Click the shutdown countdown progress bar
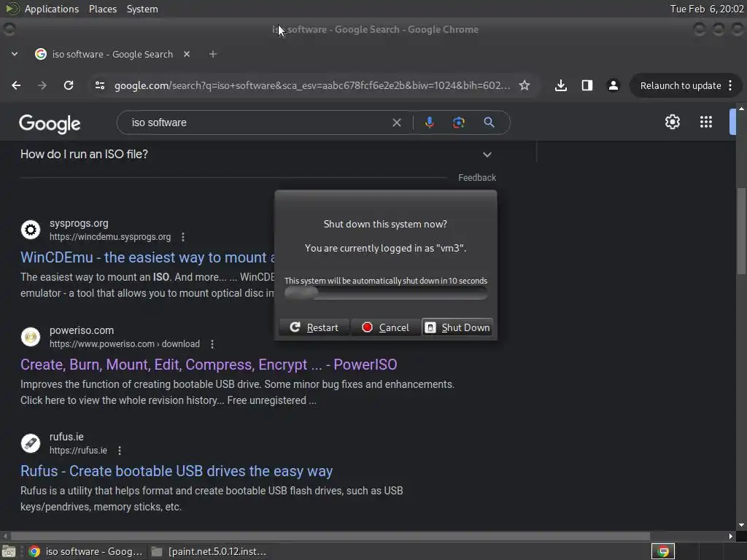Screen dimensions: 747x560 [385, 293]
